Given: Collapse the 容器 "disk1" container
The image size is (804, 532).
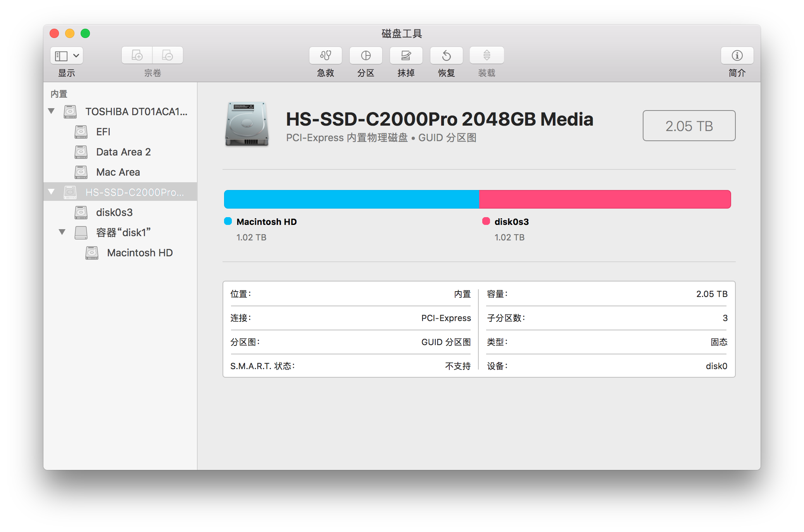Looking at the screenshot, I should (x=62, y=232).
